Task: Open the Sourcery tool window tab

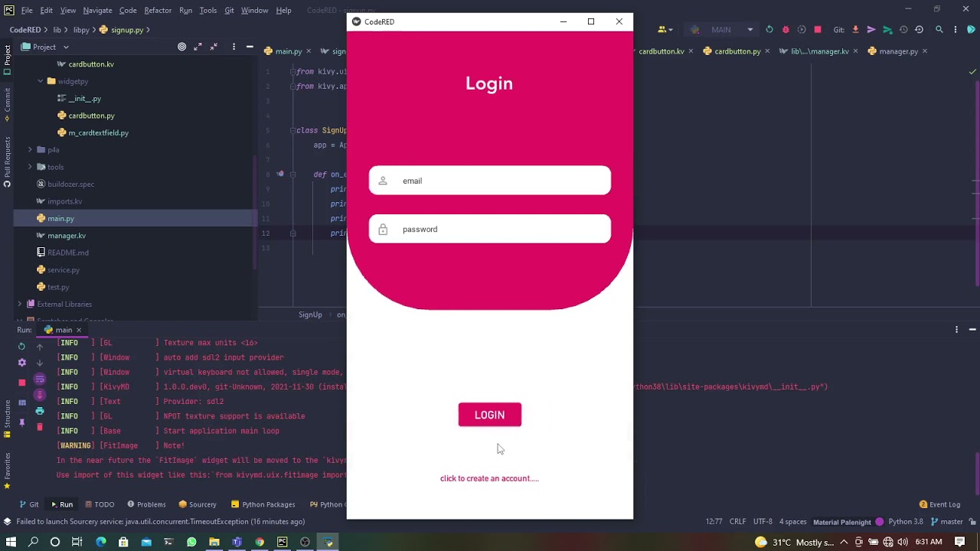Action: (x=198, y=504)
